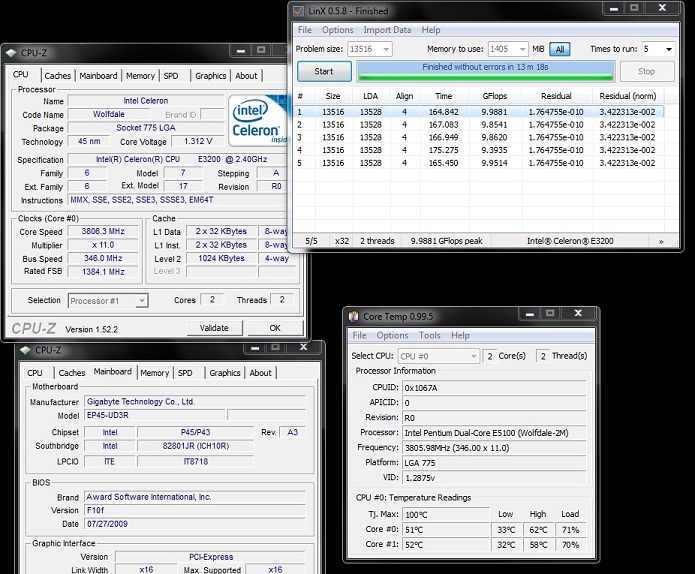
Task: Open the Tools menu in Core Temp
Action: 430,335
